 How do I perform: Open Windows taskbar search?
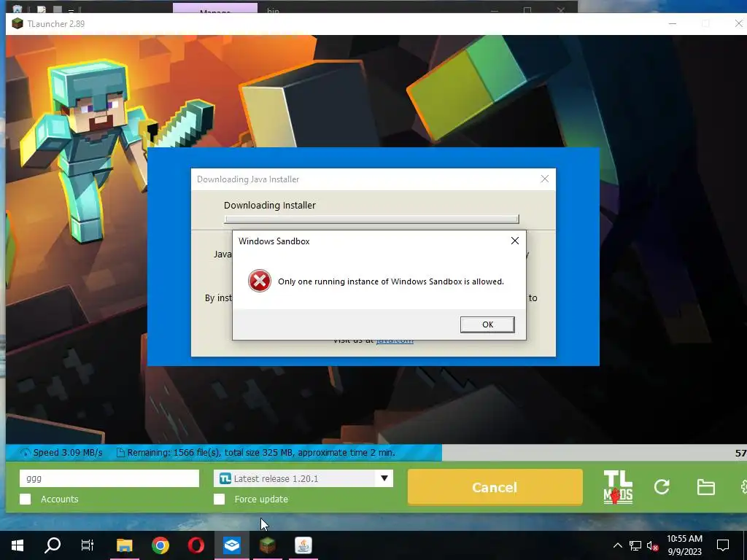(x=53, y=545)
